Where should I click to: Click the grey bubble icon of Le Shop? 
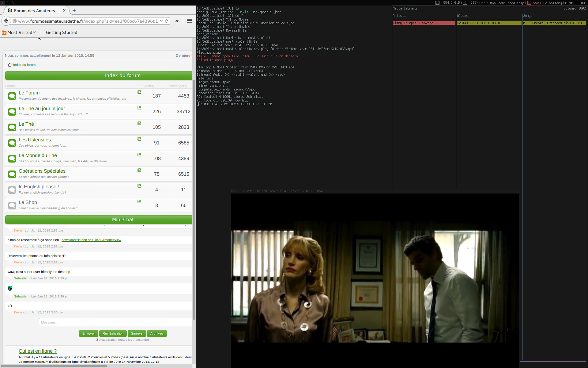(x=12, y=205)
